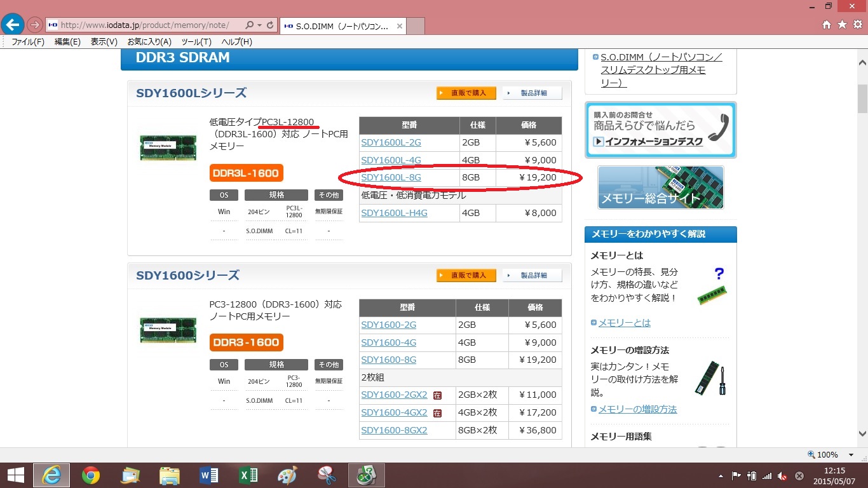Open Paint from the taskbar
The width and height of the screenshot is (868, 488).
287,475
